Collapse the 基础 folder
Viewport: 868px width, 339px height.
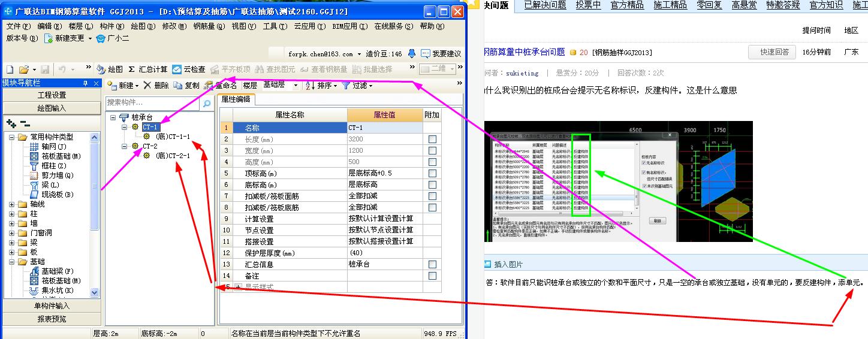[x=12, y=262]
